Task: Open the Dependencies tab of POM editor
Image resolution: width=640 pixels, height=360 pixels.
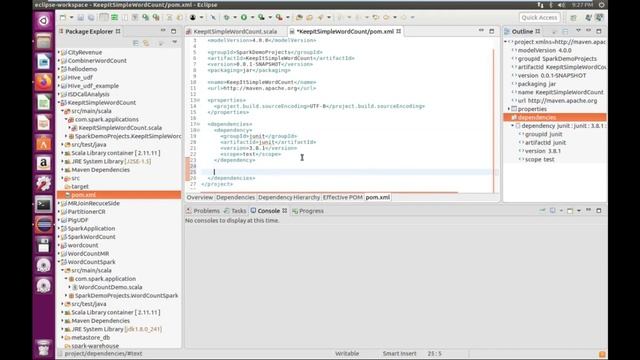Action: pos(236,197)
